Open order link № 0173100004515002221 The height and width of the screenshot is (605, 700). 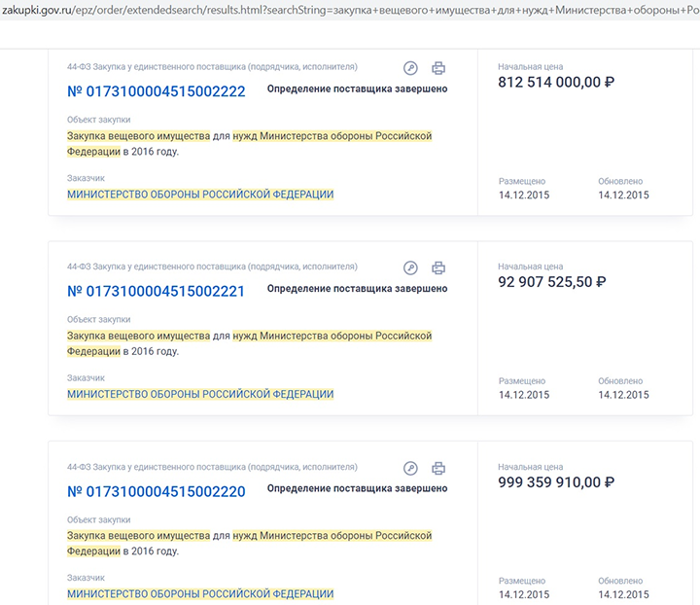(156, 291)
